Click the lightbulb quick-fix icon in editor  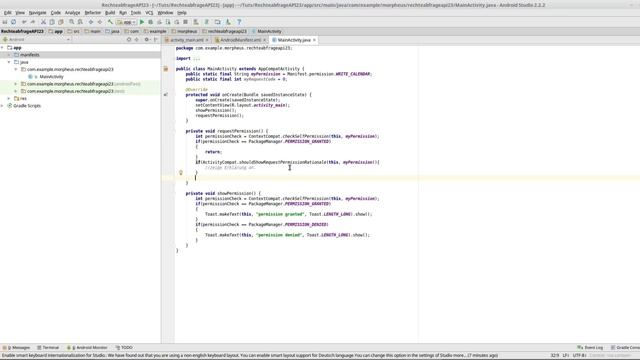181,173
